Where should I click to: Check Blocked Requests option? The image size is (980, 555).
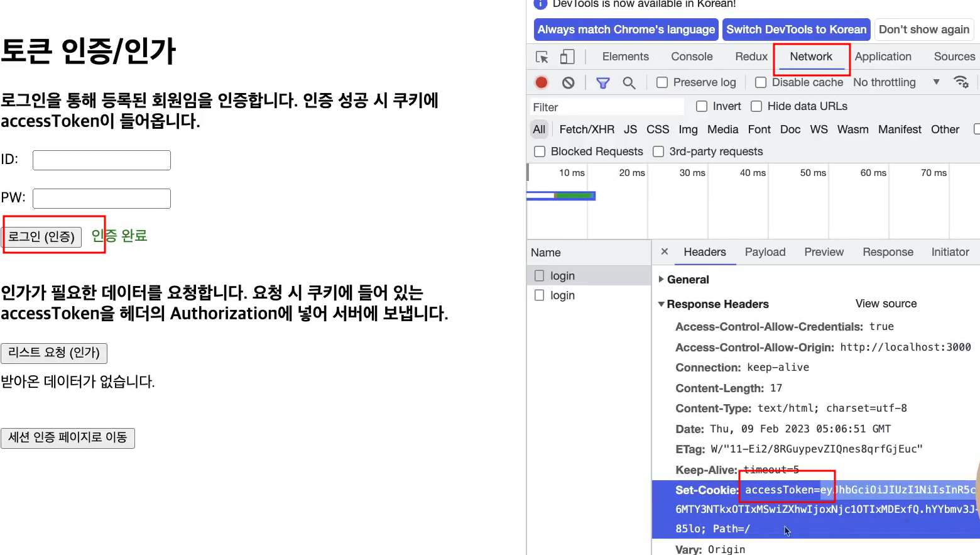click(540, 151)
